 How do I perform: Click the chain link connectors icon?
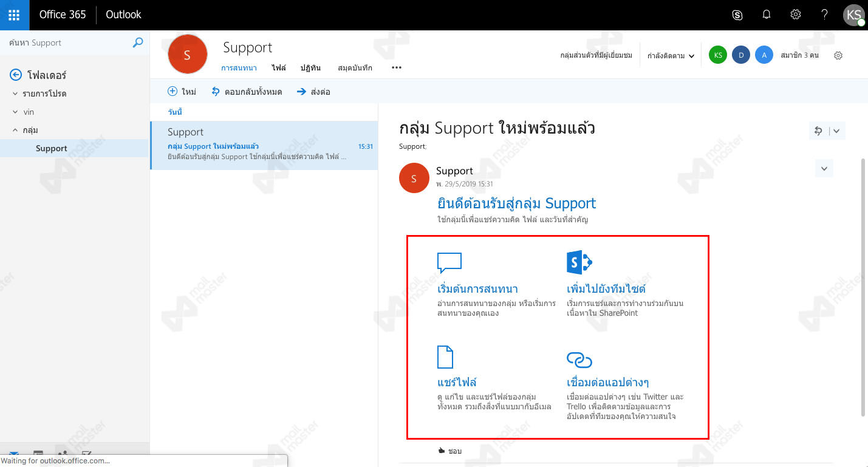pos(579,360)
